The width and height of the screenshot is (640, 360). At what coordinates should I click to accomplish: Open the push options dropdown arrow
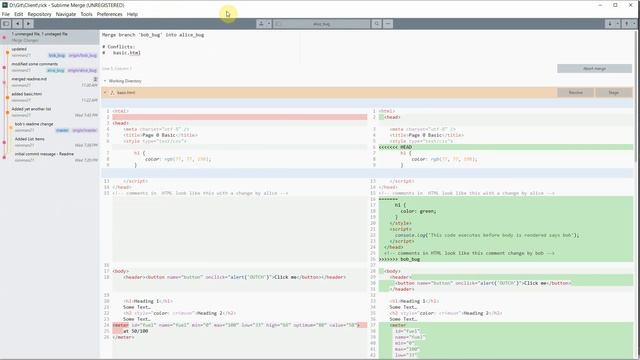(x=634, y=24)
